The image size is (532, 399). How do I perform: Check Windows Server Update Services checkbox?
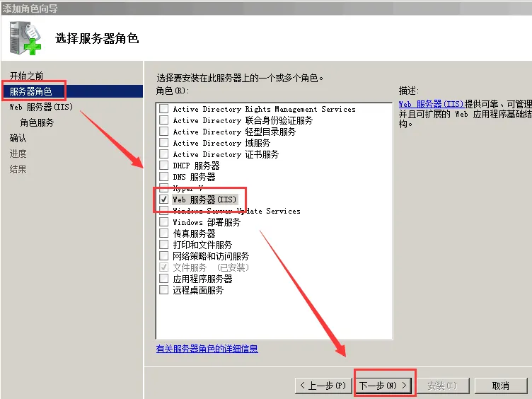click(164, 210)
